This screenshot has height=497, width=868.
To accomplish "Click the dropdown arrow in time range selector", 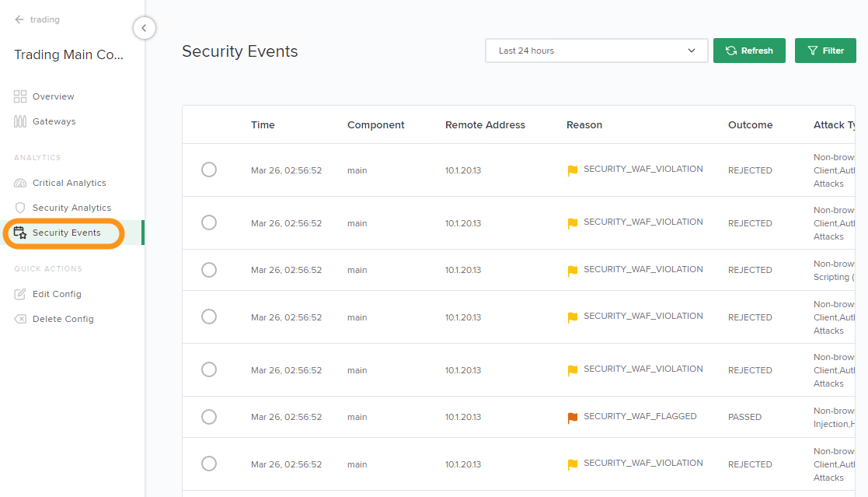I will pyautogui.click(x=692, y=51).
